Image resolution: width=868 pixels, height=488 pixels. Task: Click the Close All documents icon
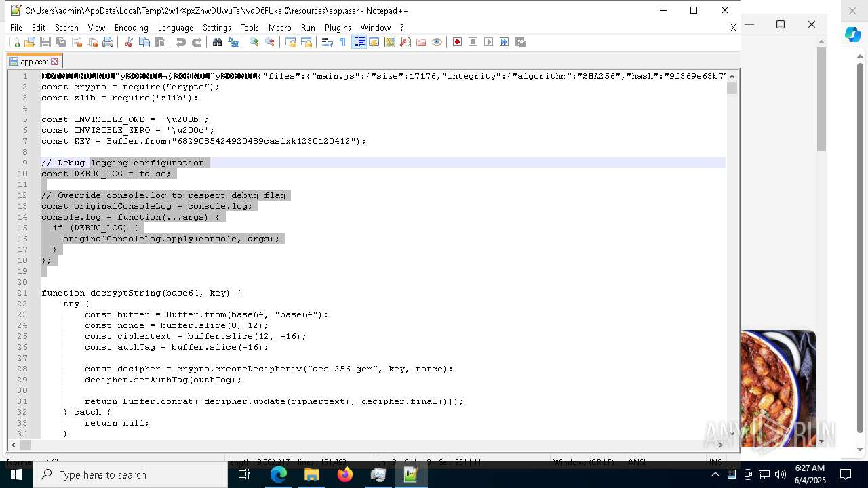[x=92, y=42]
